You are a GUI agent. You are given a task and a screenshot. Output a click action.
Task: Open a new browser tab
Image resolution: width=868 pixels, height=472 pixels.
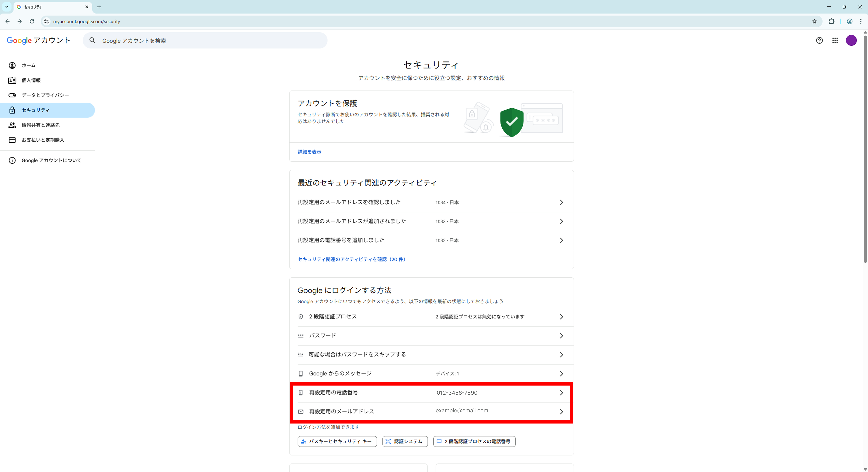99,7
